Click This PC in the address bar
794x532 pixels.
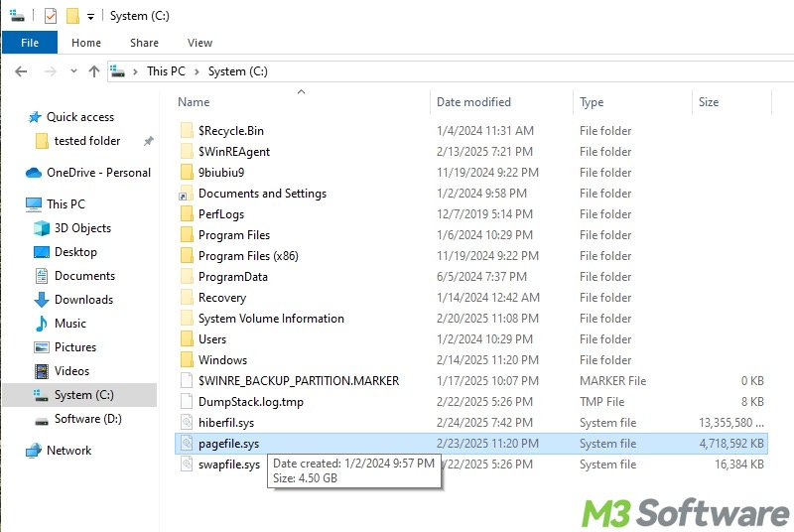click(x=164, y=71)
